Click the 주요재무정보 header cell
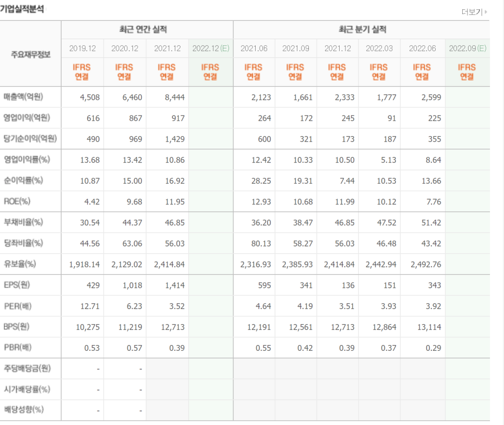Image resolution: width=504 pixels, height=425 pixels. coord(31,54)
